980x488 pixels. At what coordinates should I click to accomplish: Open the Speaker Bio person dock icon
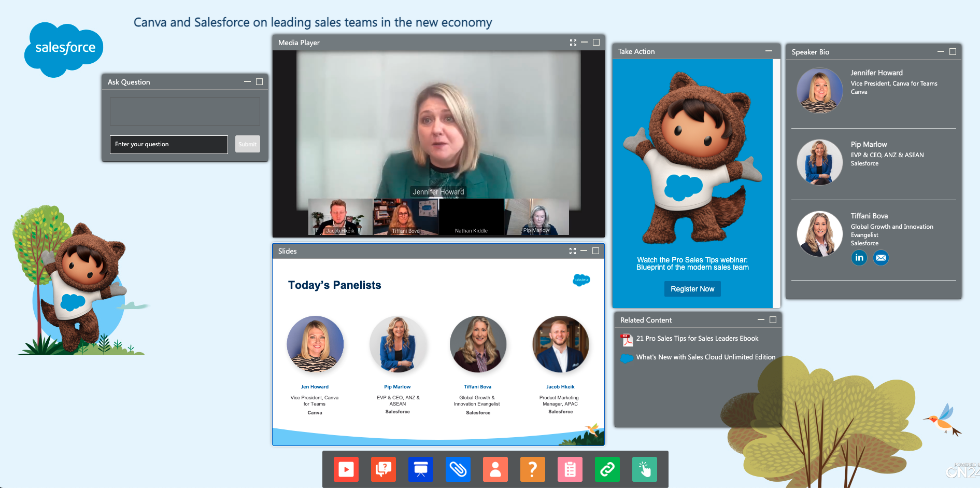point(495,469)
